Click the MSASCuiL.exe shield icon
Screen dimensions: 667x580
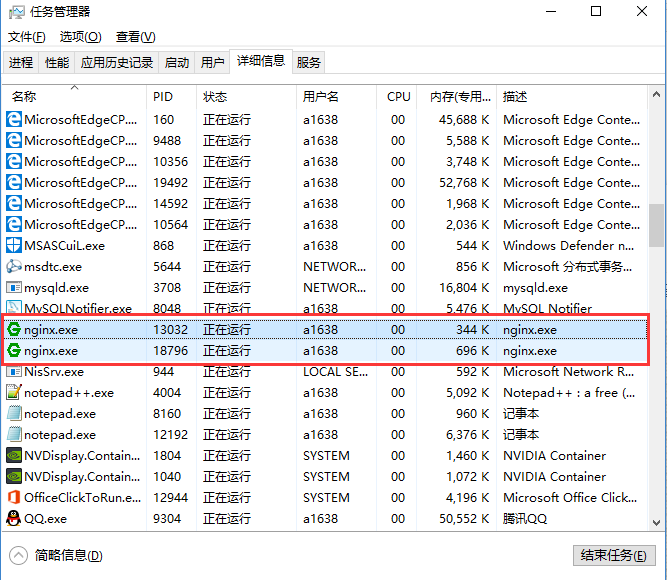pyautogui.click(x=14, y=245)
